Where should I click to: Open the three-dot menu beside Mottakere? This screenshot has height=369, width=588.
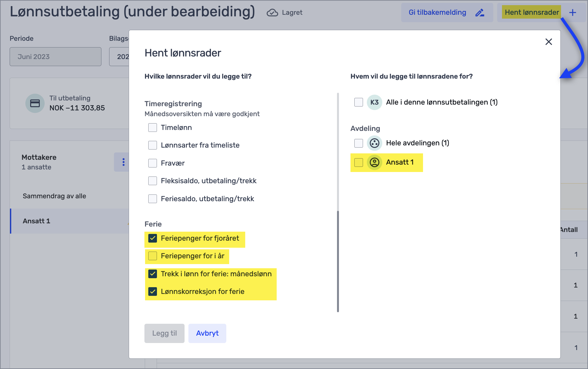pos(123,162)
